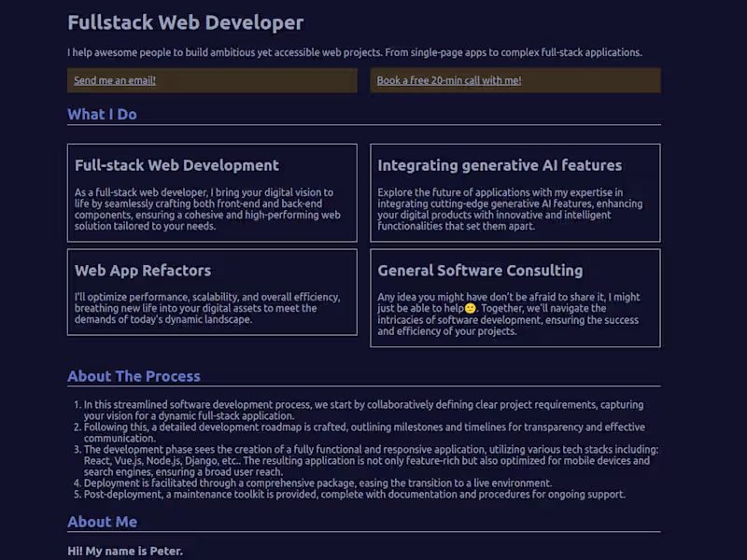Click process step one about project requirements
The height and width of the screenshot is (560, 747).
[364, 410]
